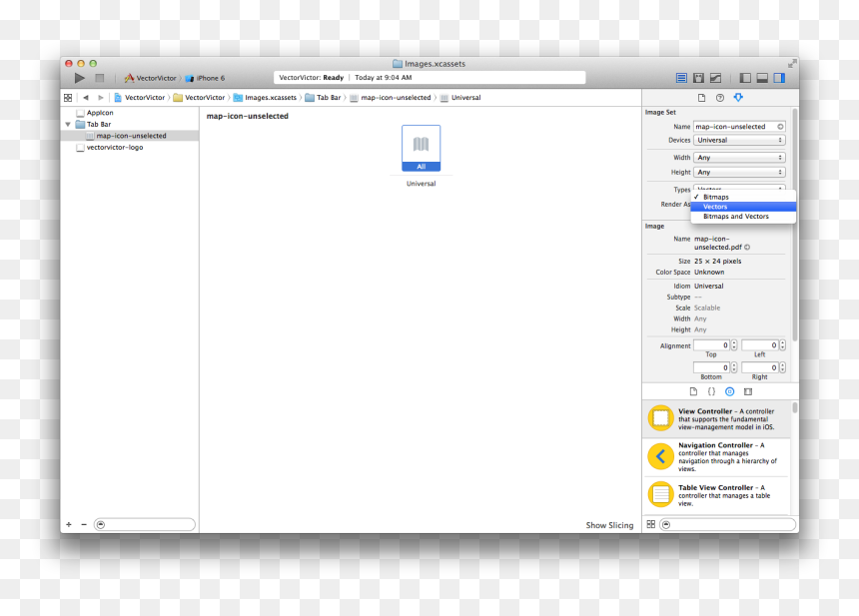Click the asset list filter field

[145, 524]
